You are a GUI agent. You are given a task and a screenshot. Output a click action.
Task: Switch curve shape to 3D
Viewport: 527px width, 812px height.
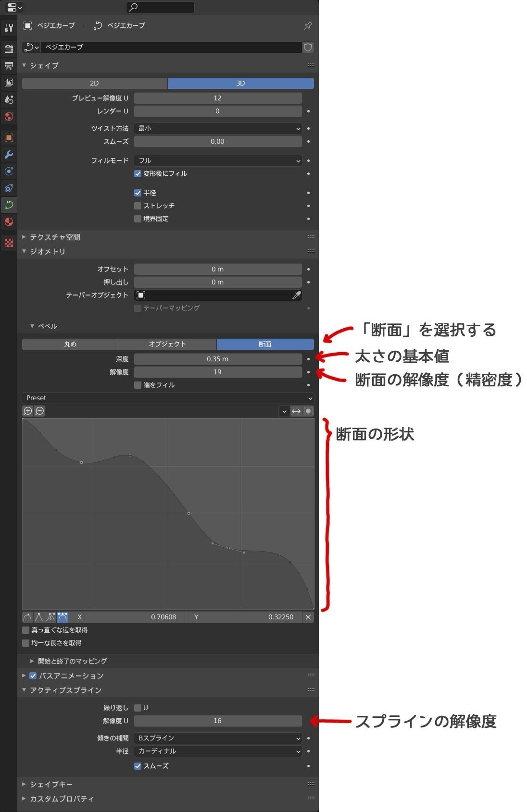coord(241,83)
